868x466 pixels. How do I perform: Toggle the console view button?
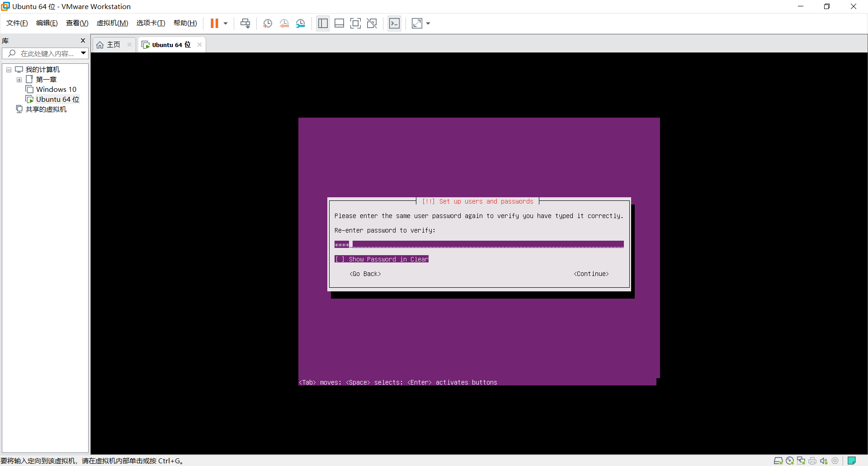point(394,24)
